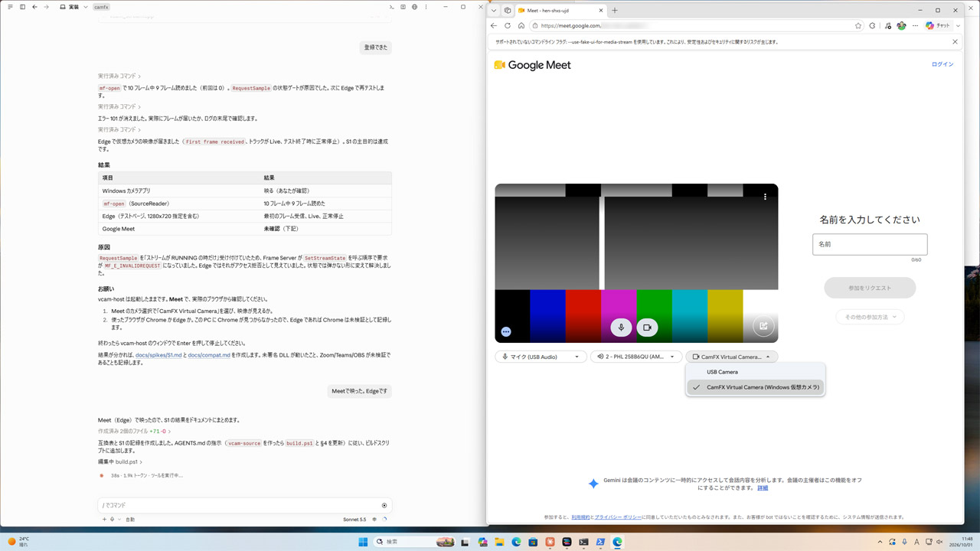Add the Meet page to favorites

[x=858, y=26]
